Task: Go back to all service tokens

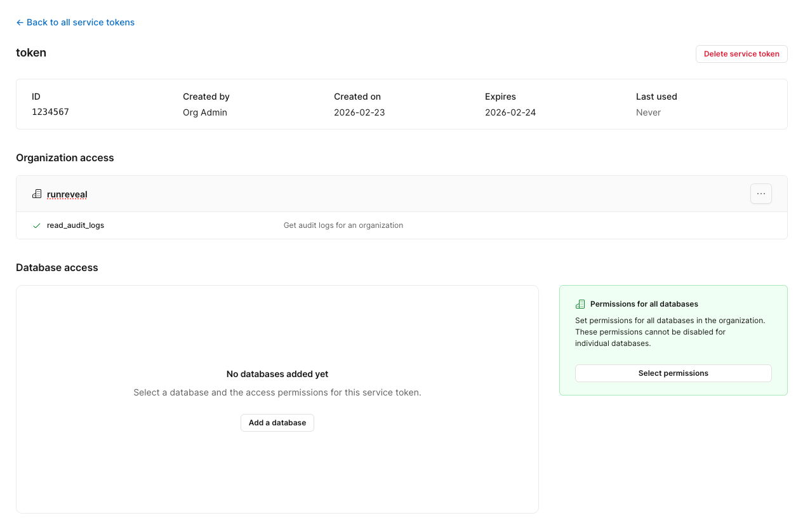Action: pyautogui.click(x=80, y=22)
